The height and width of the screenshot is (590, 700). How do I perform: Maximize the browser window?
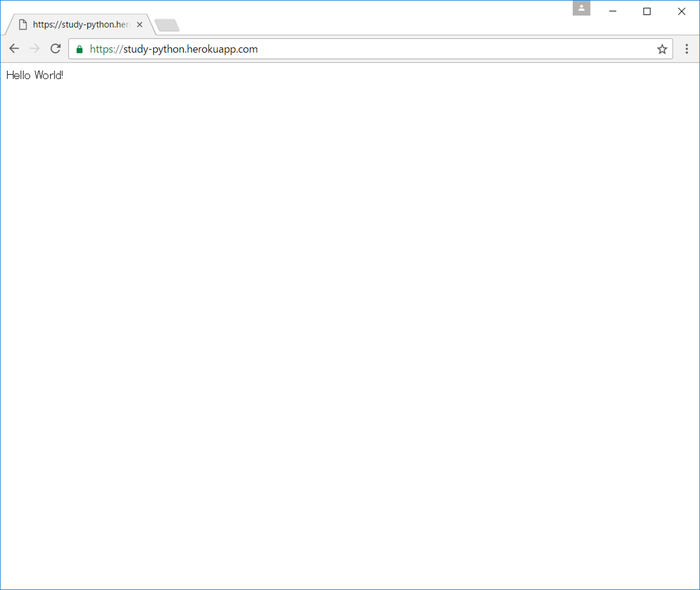click(x=647, y=11)
